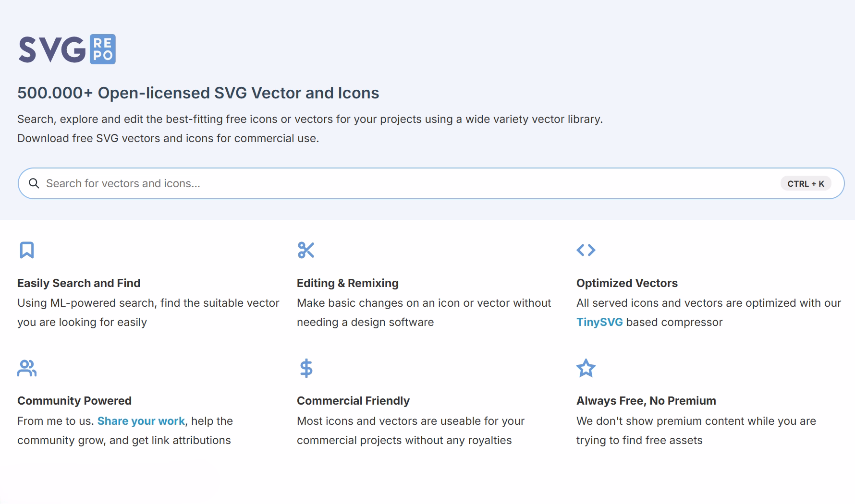Open the TinySVG link
This screenshot has height=504, width=855.
[599, 322]
